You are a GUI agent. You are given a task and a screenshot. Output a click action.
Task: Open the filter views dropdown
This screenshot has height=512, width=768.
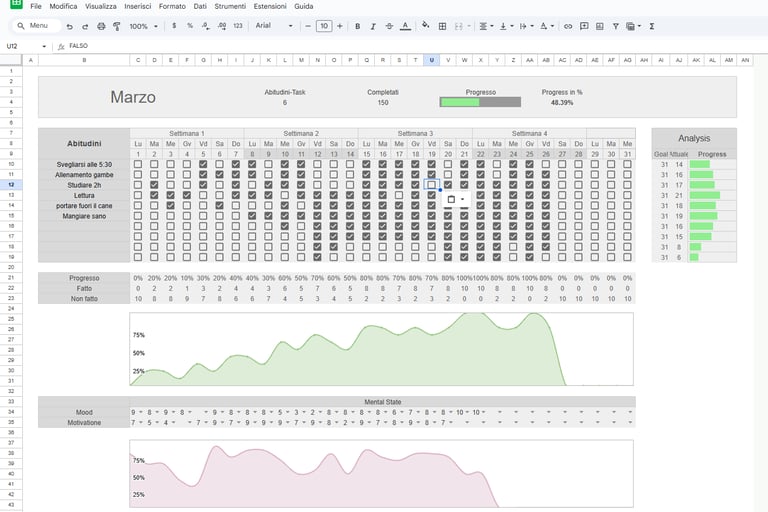point(633,26)
